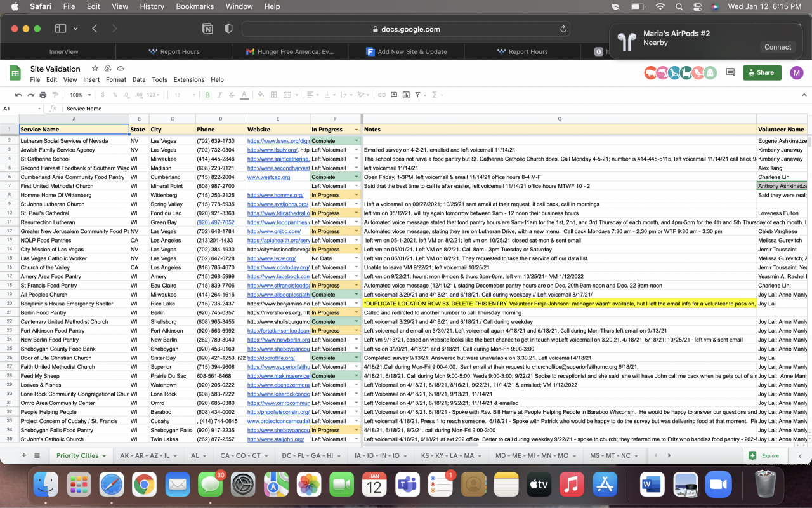
Task: Open the Borders tool in toolbar
Action: (x=274, y=95)
